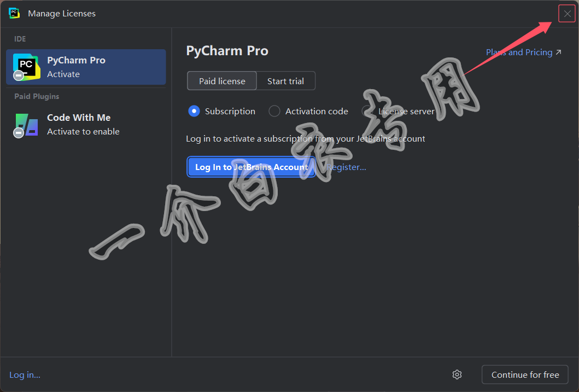
Task: Click the 'Log in to activate a subscription' text
Action: [306, 139]
